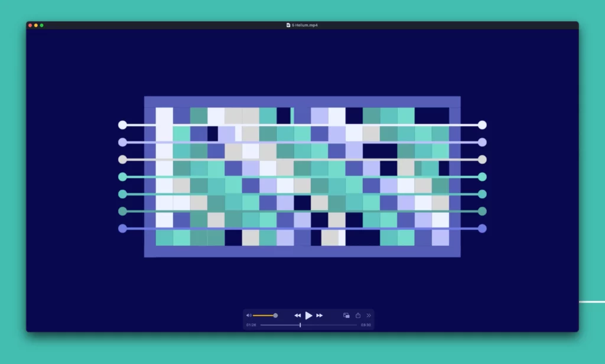Open the share menu icon
Image resolution: width=605 pixels, height=364 pixels.
(x=358, y=316)
